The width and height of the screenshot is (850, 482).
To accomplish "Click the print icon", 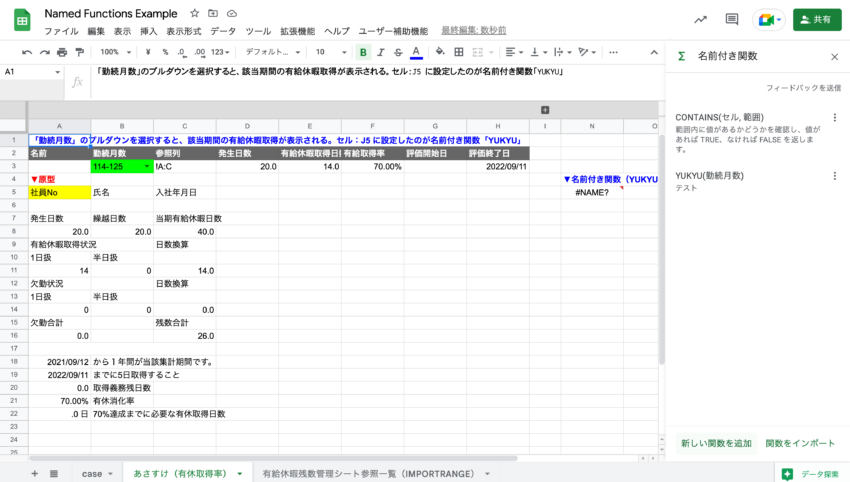I will point(62,52).
